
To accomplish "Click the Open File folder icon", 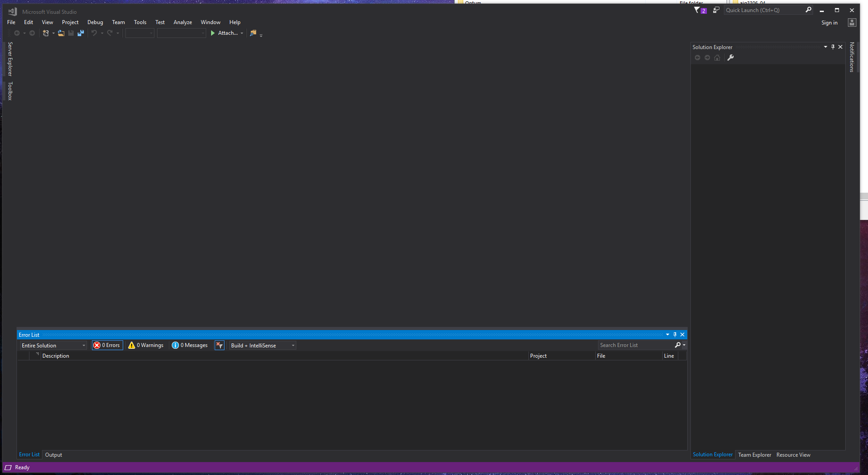I will click(61, 33).
